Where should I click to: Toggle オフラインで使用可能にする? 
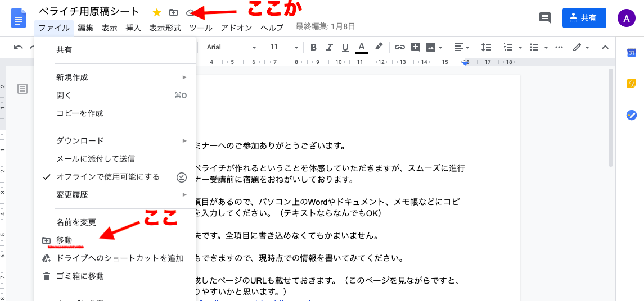pyautogui.click(x=115, y=177)
